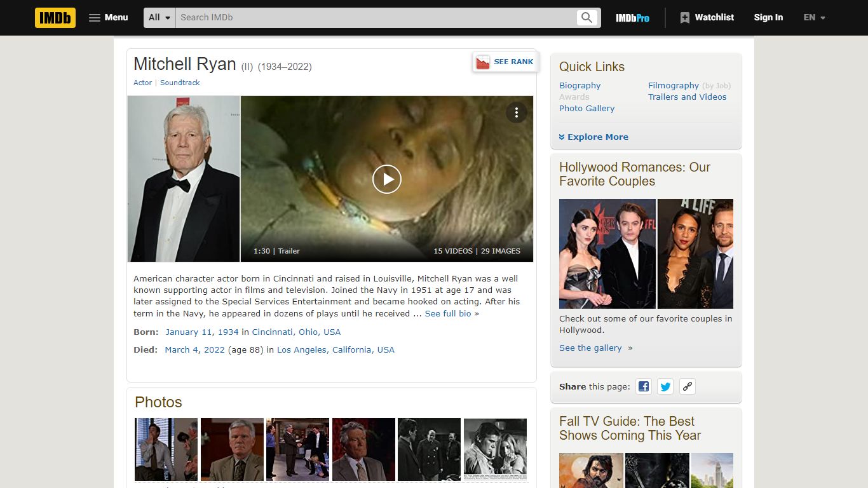Open Los Angeles, California, USA link

point(336,349)
